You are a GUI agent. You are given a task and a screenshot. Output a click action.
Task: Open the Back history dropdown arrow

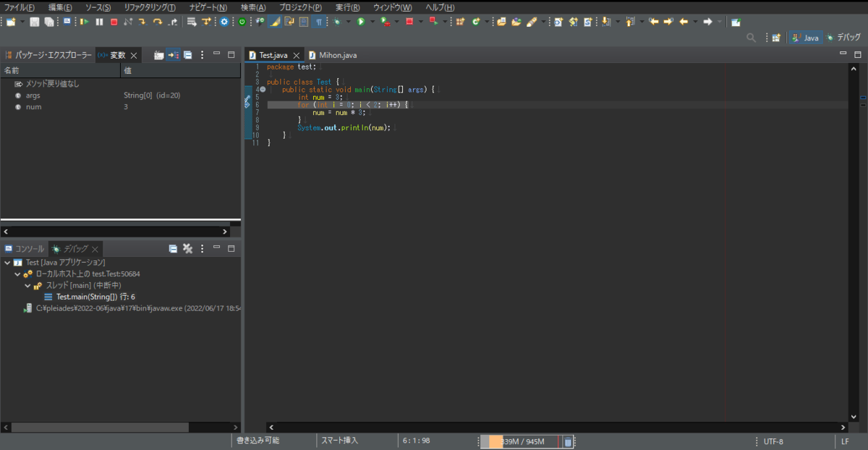(x=696, y=22)
